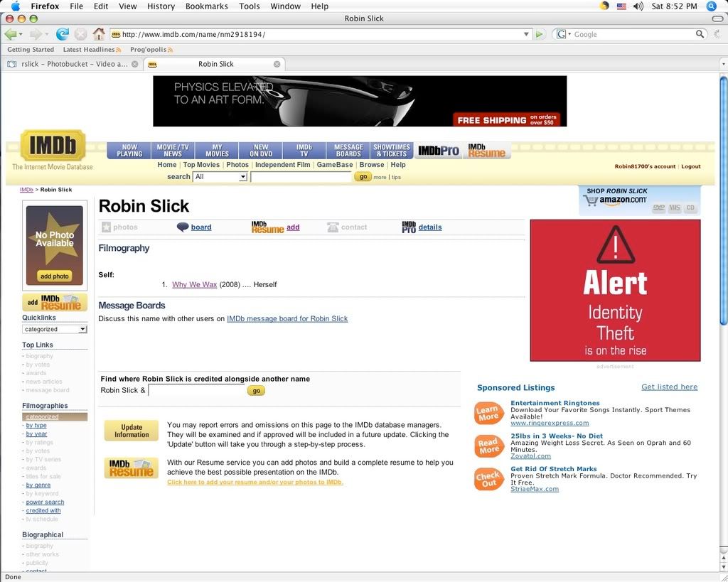
Task: Click the credited alongside name field
Action: (x=196, y=391)
